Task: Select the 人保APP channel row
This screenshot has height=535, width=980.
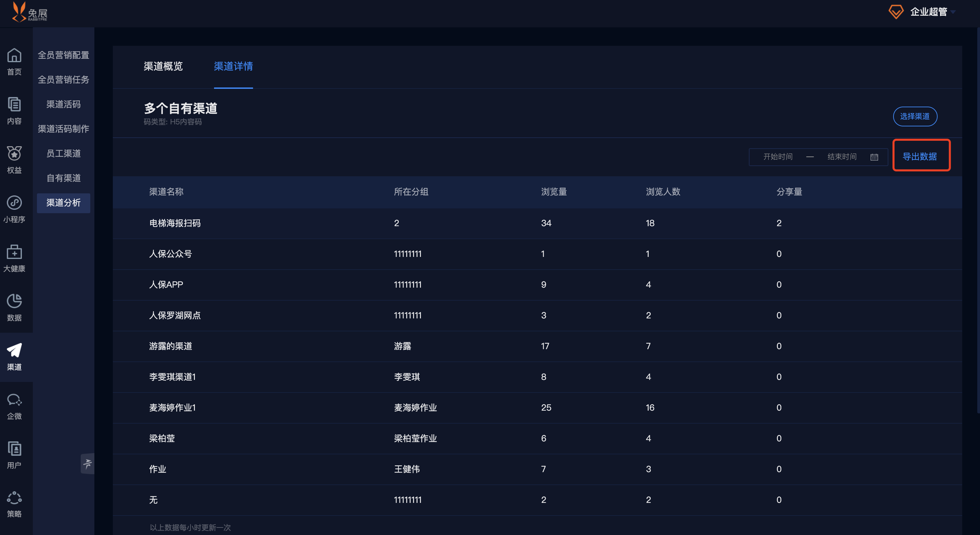Action: pos(537,285)
